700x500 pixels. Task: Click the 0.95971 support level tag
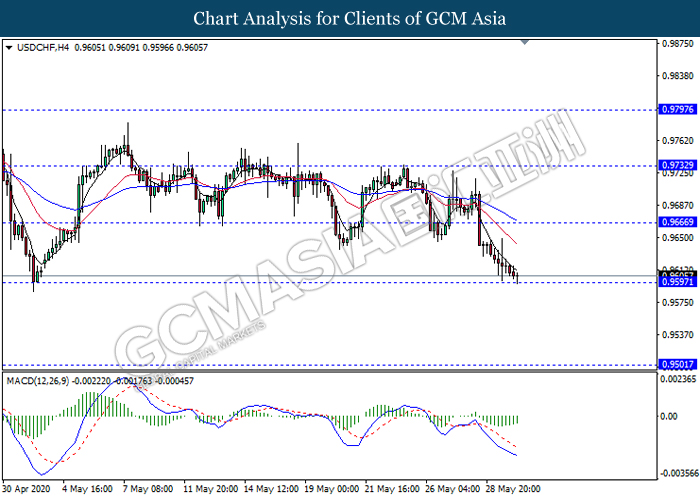click(x=678, y=282)
